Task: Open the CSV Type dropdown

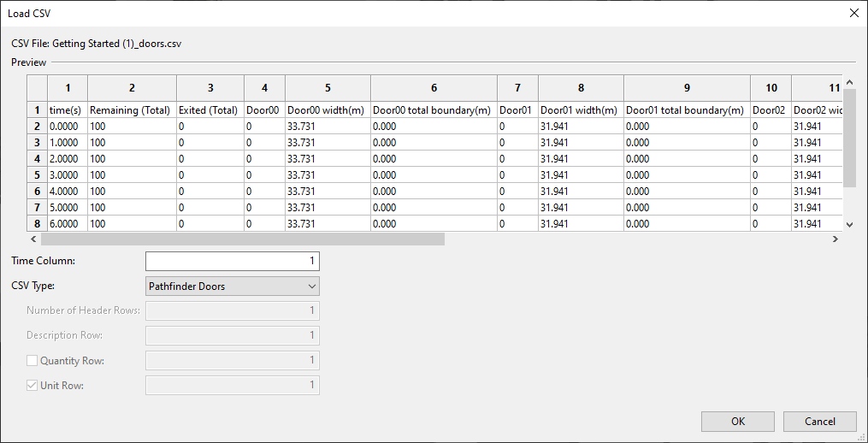Action: click(x=233, y=286)
